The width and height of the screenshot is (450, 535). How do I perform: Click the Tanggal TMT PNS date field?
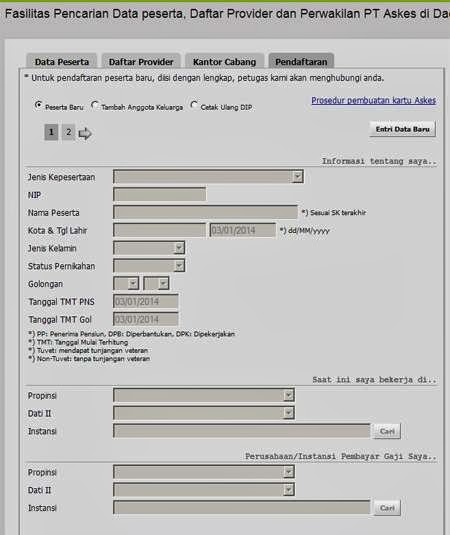[146, 301]
